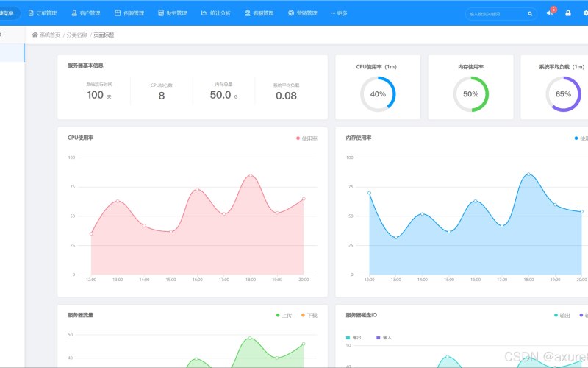Select the highlighted item in the left sidebar
This screenshot has width=588, height=368.
tap(12, 52)
